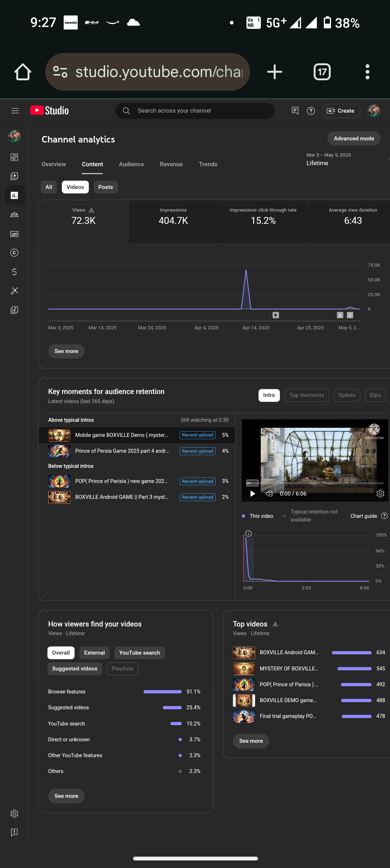390x868 pixels.
Task: Select the Posts content filter chip
Action: [106, 187]
